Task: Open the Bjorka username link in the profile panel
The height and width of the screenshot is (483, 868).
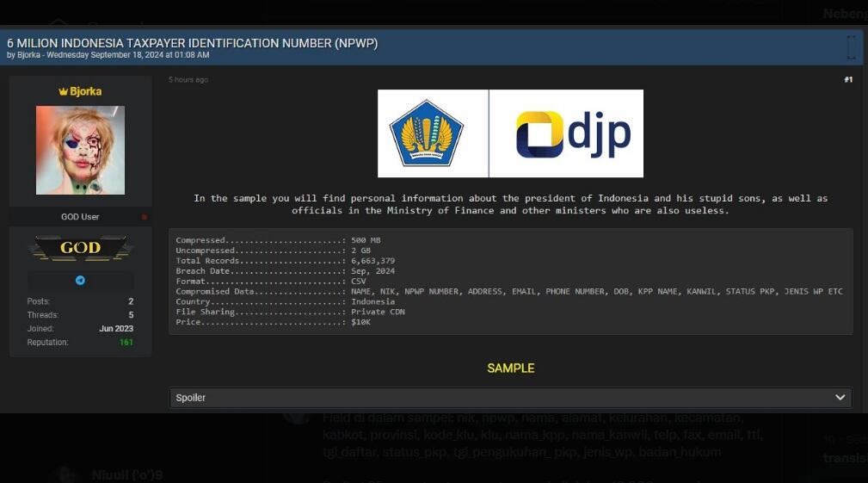Action: click(85, 91)
